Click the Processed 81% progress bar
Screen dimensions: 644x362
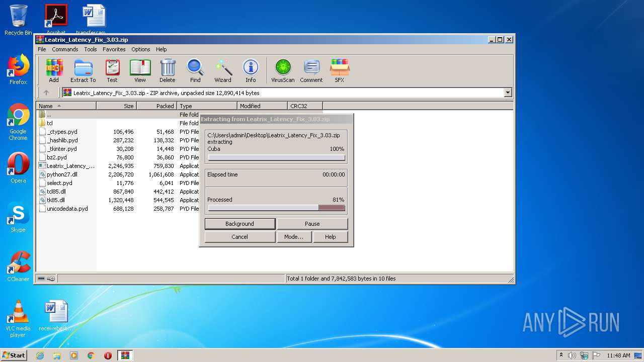coord(276,208)
